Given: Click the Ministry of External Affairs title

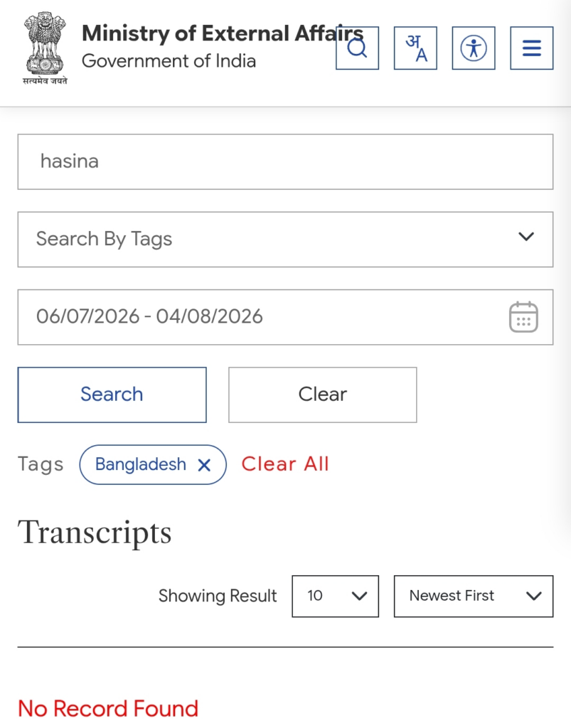Looking at the screenshot, I should tap(223, 33).
